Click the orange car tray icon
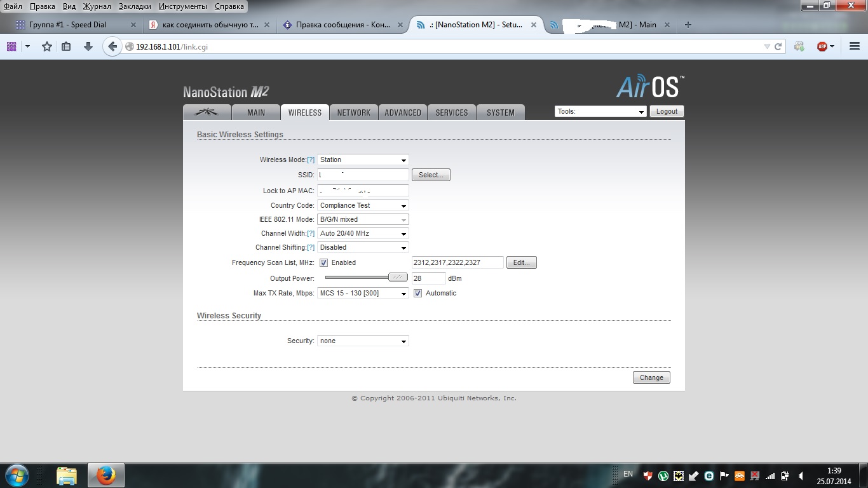 click(740, 475)
